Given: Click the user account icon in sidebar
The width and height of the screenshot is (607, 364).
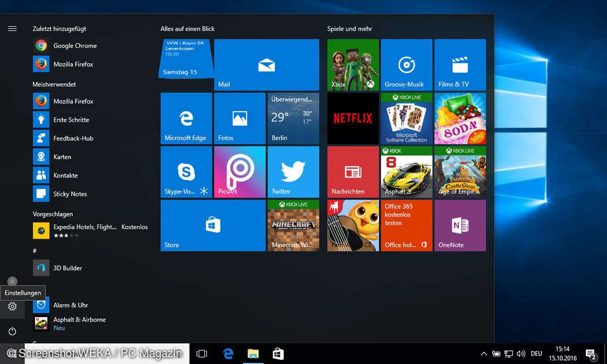Looking at the screenshot, I should [12, 282].
